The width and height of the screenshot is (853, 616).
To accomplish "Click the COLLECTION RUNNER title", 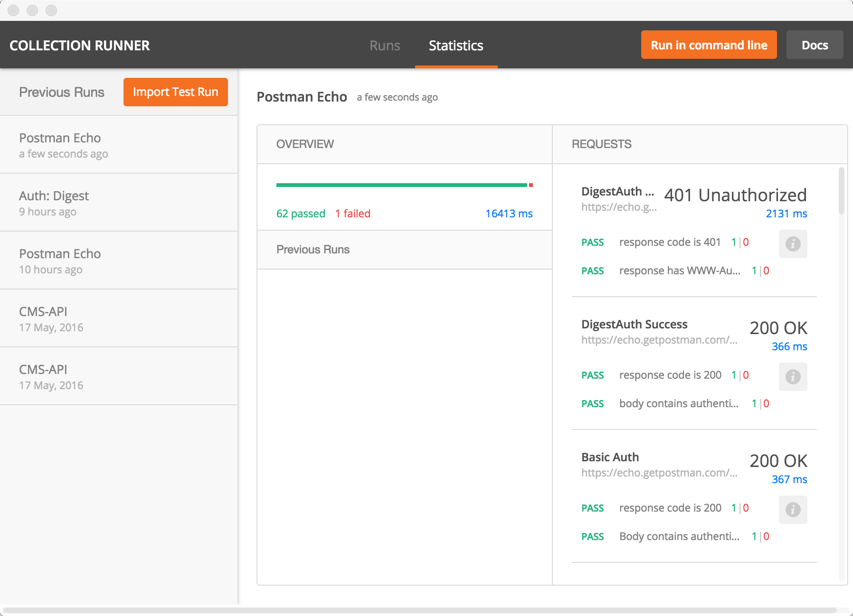I will (80, 46).
